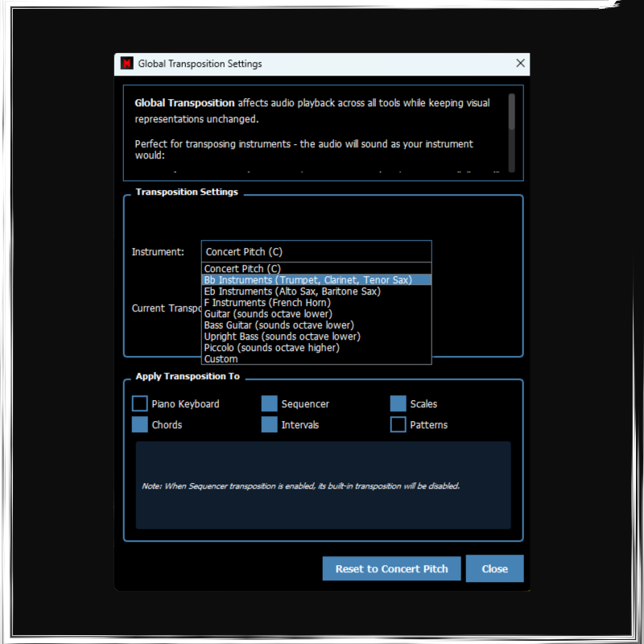Uncheck the Sequencer checkbox

pos(270,404)
